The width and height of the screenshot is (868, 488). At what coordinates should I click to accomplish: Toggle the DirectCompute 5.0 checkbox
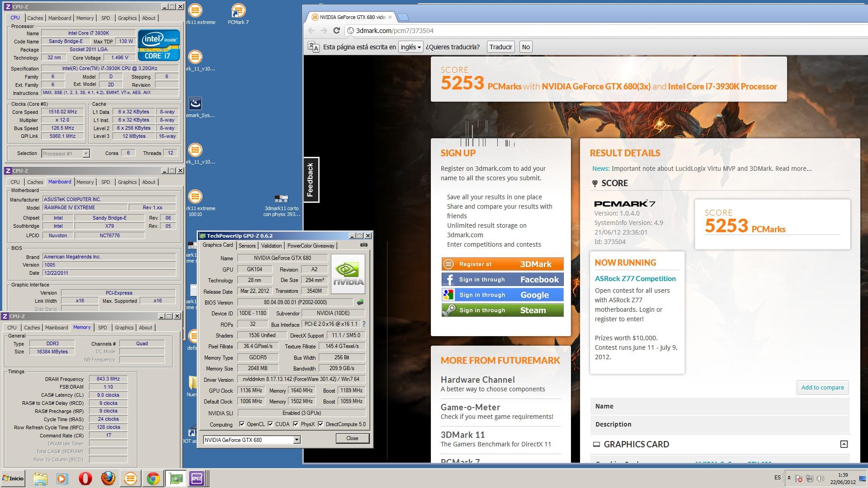coord(321,424)
